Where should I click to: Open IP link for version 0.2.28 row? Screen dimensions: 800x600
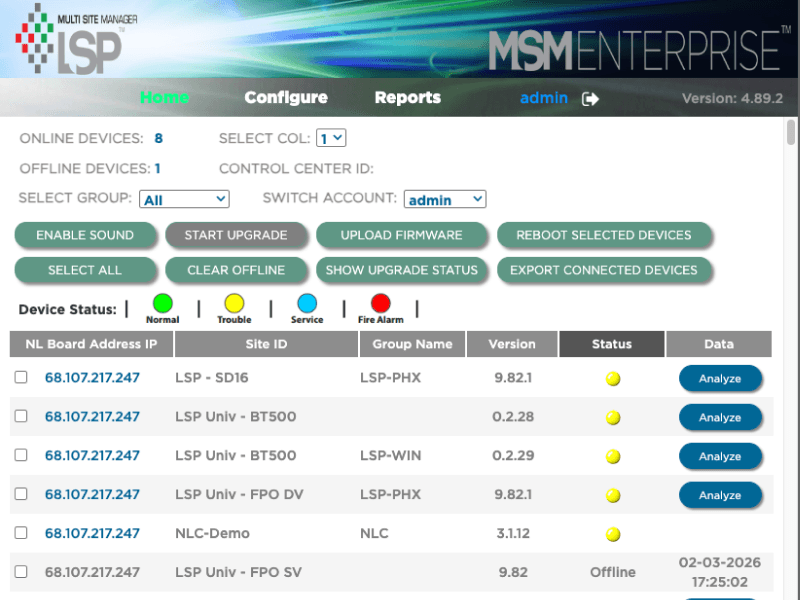[92, 416]
